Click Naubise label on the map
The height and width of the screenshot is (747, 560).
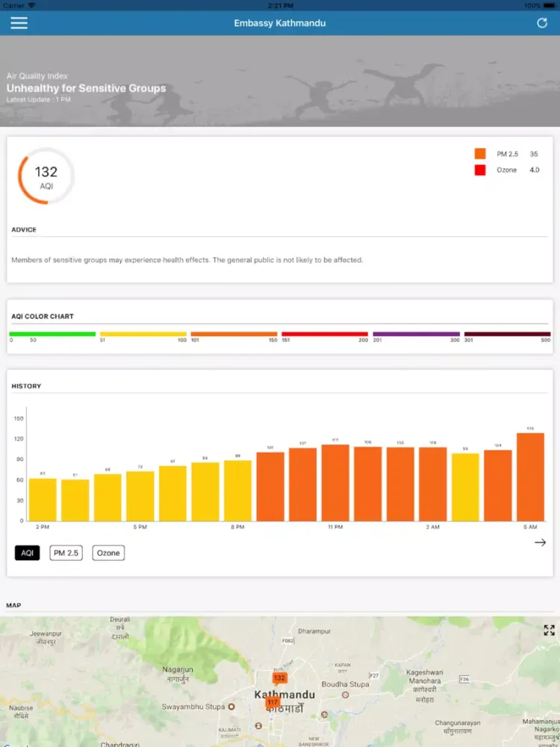(21, 708)
